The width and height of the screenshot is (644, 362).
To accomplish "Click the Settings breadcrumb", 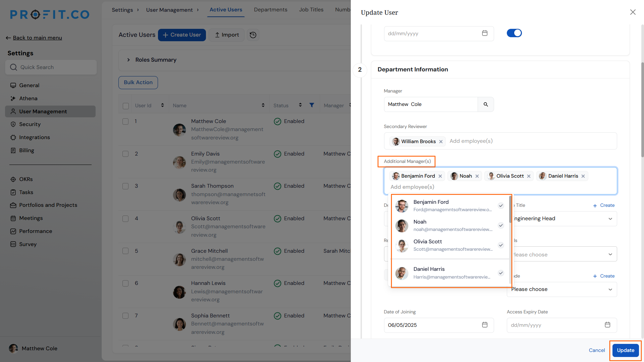I will (122, 10).
